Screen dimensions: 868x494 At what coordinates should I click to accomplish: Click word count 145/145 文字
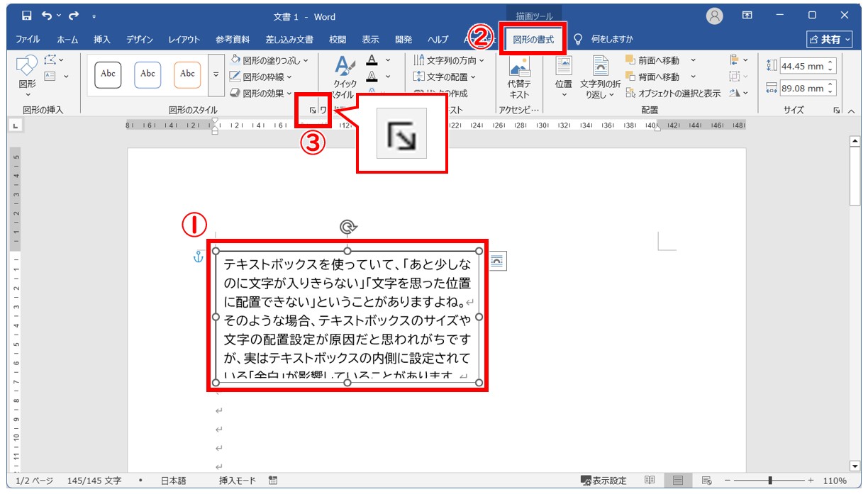pyautogui.click(x=94, y=481)
